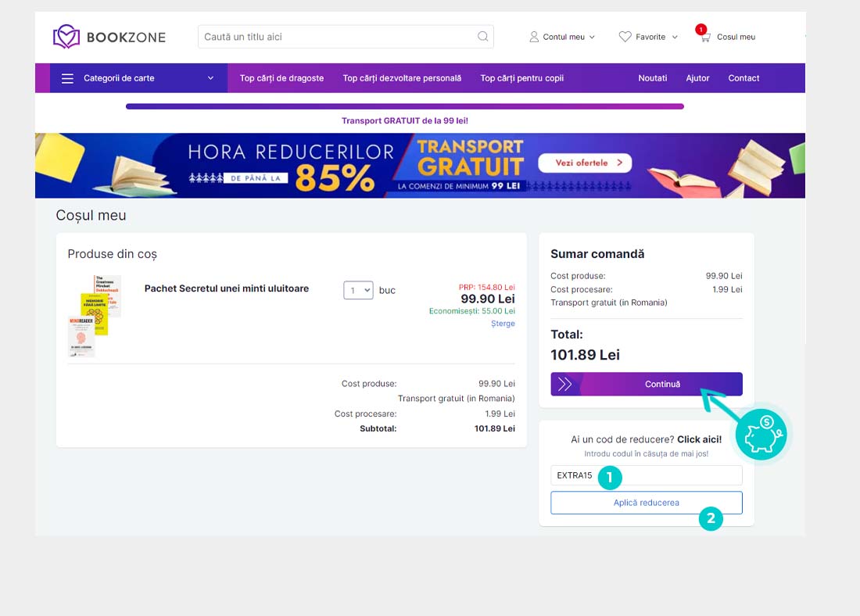860x616 pixels.
Task: Open the shopping cart icon
Action: (704, 37)
